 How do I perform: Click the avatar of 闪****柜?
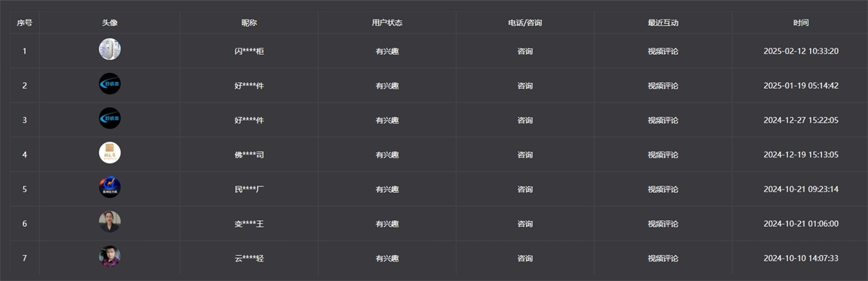point(110,50)
